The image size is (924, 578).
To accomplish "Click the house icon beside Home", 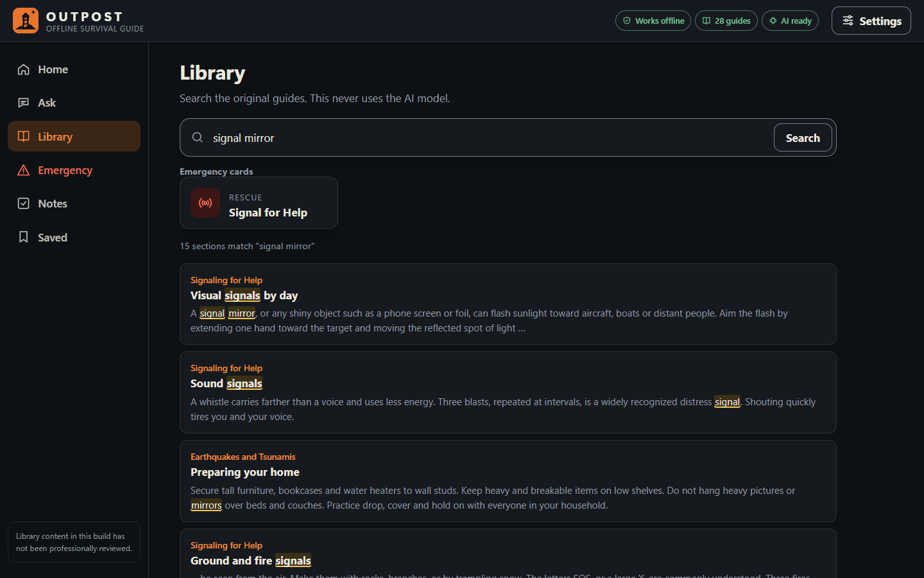I will click(24, 69).
